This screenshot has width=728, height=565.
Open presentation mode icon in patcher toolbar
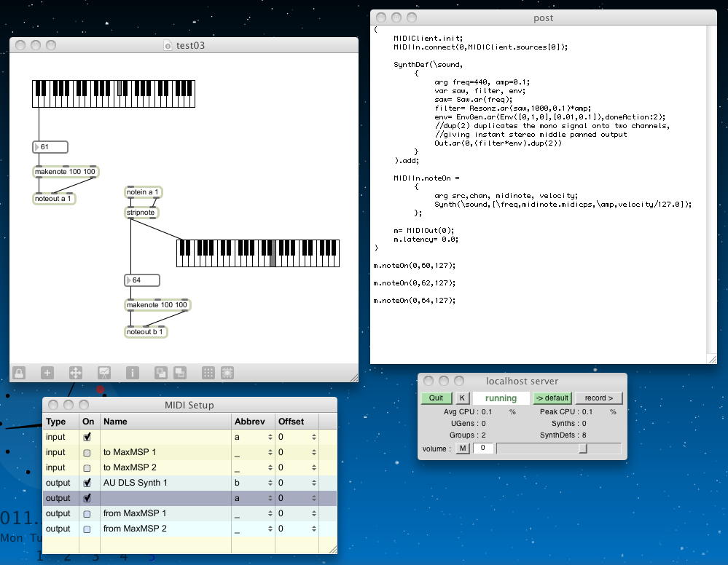103,373
